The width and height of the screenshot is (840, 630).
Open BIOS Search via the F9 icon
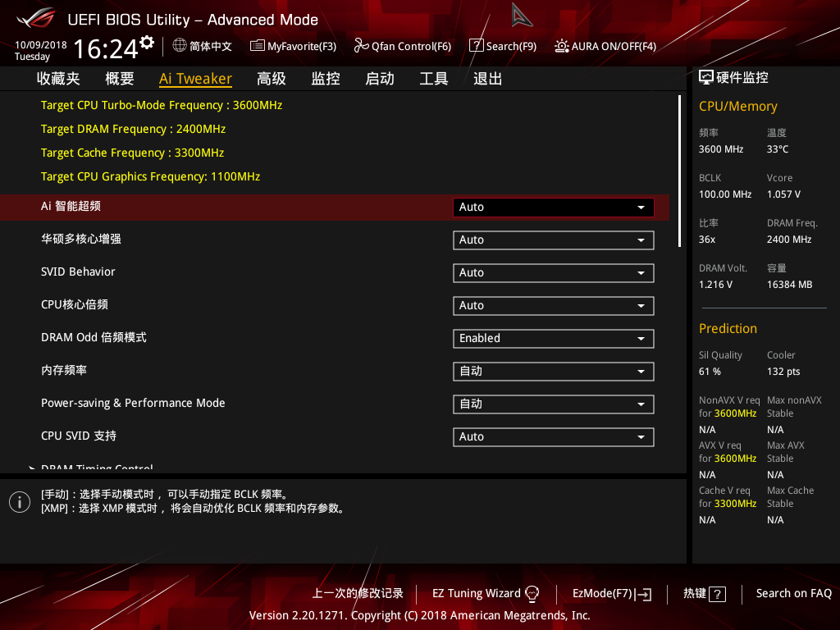[x=476, y=46]
